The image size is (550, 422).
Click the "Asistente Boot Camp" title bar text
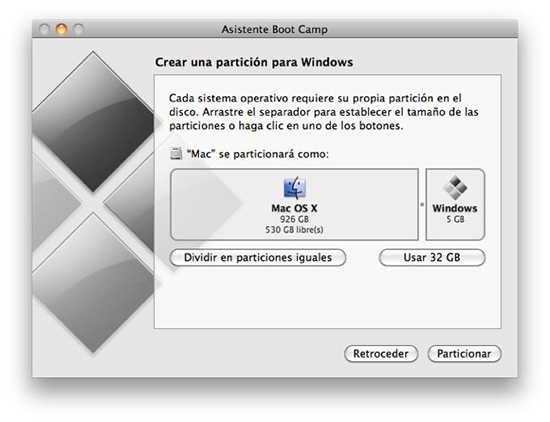pyautogui.click(x=274, y=29)
